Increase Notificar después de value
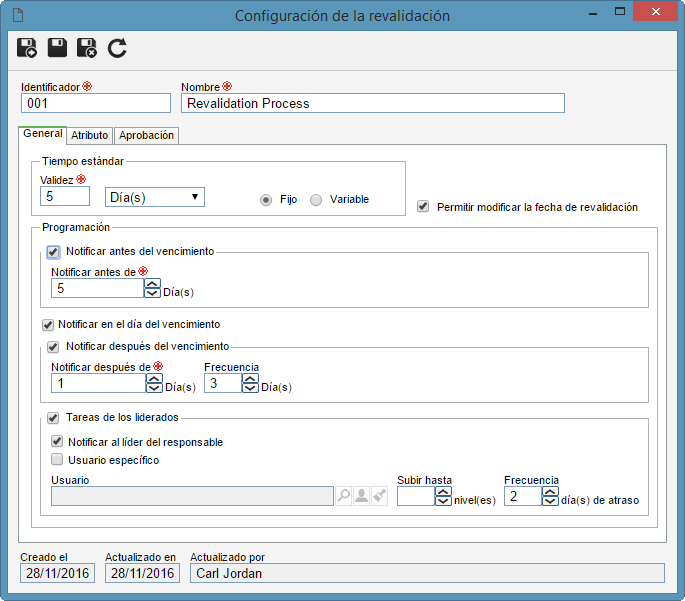The width and height of the screenshot is (685, 601). tap(154, 378)
